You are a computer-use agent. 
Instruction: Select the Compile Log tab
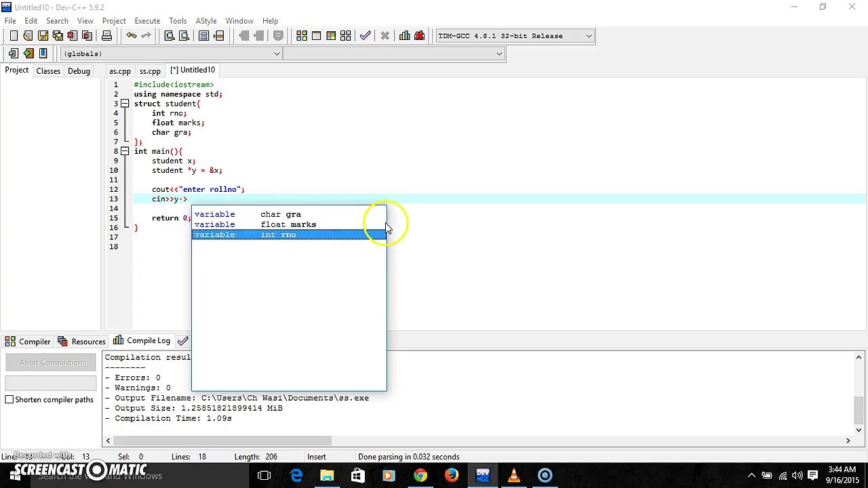coord(142,341)
